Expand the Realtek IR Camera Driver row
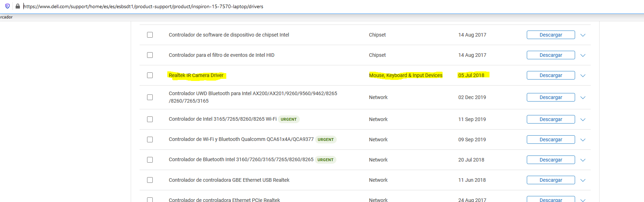The image size is (644, 202). 583,76
